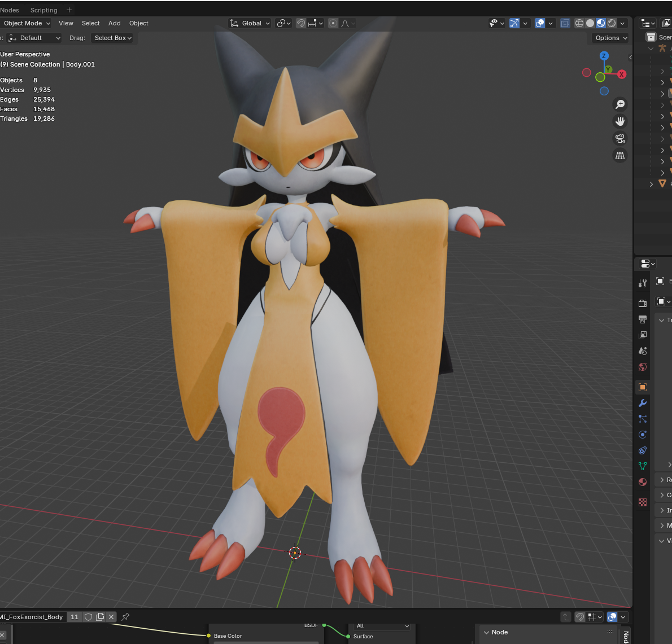
Task: Click the pan view hand gizmo
Action: point(619,121)
